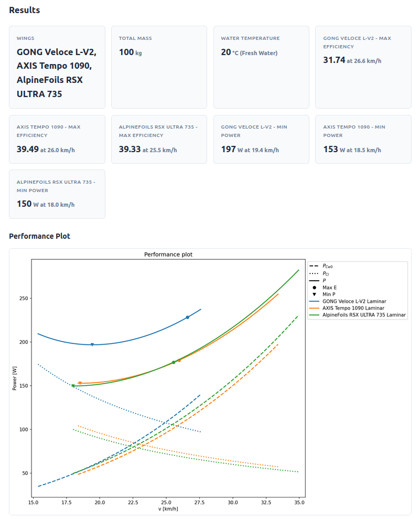The width and height of the screenshot is (420, 519).
Task: Click the Min P triangle symbol in legend
Action: tap(314, 294)
